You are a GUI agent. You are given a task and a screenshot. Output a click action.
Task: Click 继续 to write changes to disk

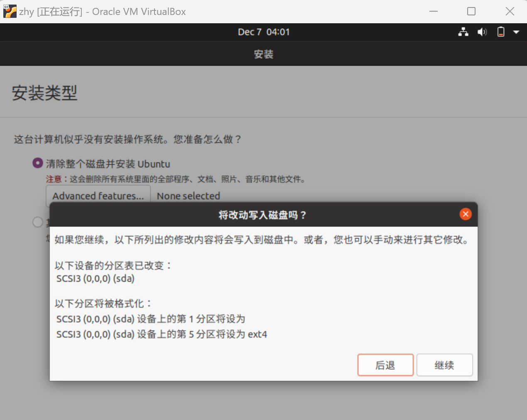tap(444, 365)
